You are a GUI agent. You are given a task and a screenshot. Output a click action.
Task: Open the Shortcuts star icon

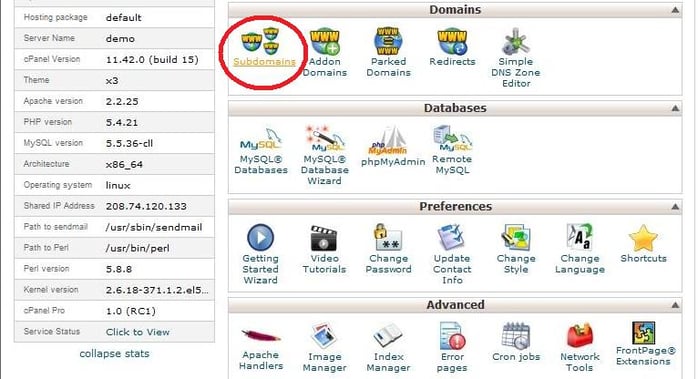pos(643,238)
